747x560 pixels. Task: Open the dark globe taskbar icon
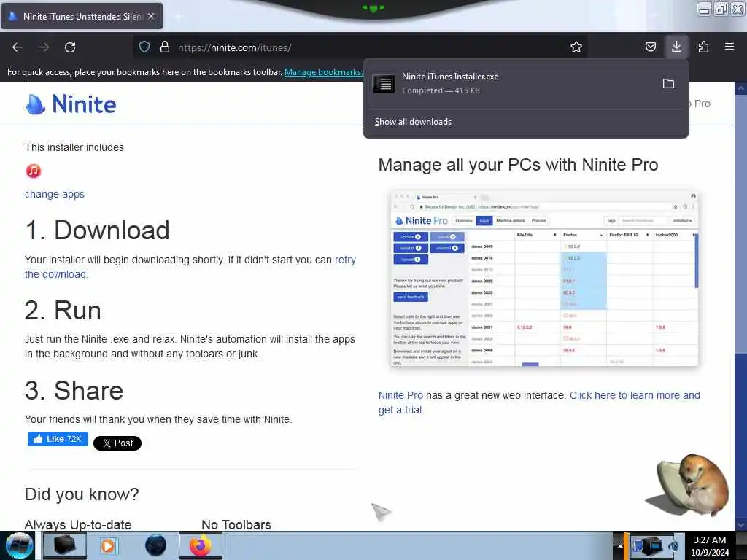[x=155, y=545]
